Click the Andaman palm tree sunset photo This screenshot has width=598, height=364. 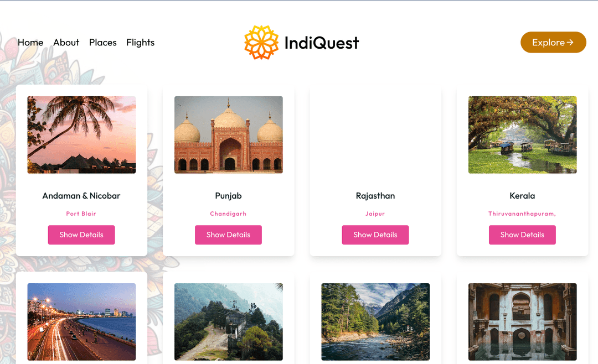[81, 135]
